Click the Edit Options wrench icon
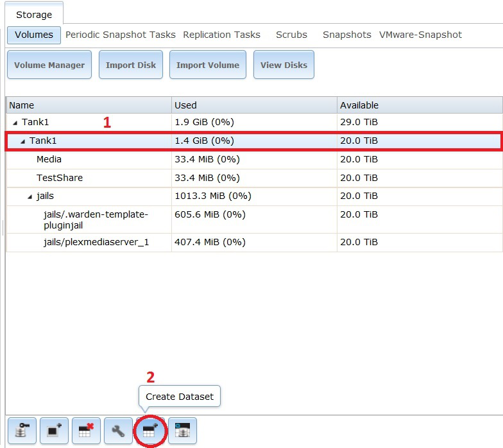 [x=117, y=431]
